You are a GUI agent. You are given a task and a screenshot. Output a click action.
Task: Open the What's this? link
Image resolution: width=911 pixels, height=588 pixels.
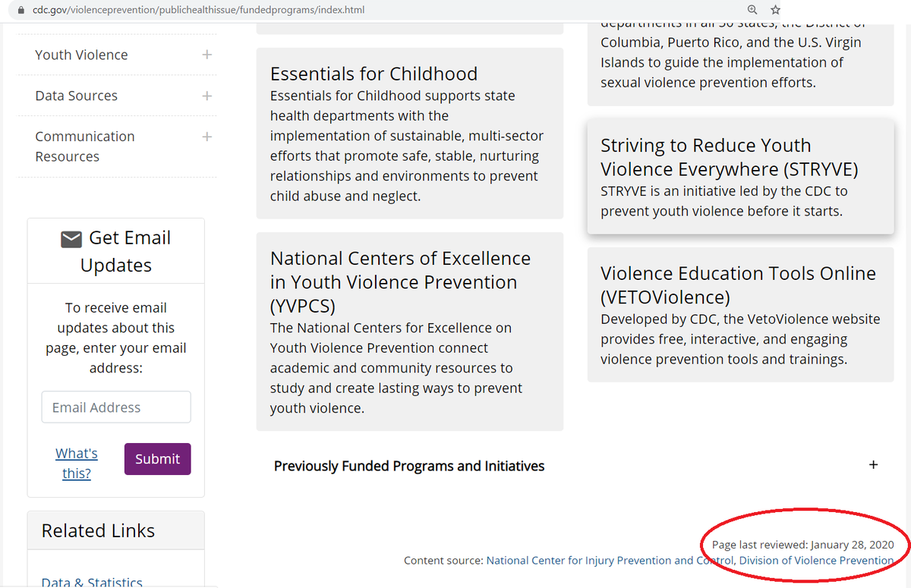77,463
